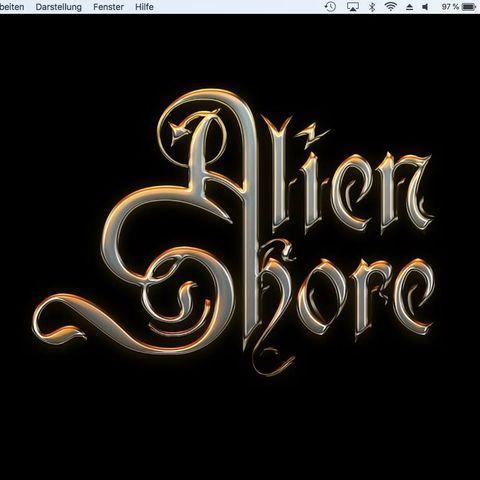Open the Wi-Fi status menu
Image resolution: width=480 pixels, height=480 pixels.
(x=390, y=7)
